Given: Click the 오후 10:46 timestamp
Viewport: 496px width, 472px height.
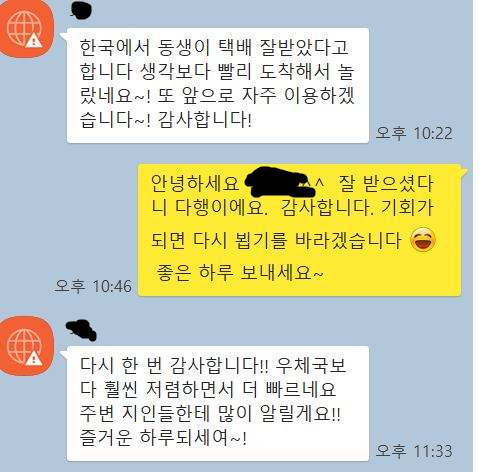Looking at the screenshot, I should (93, 286).
